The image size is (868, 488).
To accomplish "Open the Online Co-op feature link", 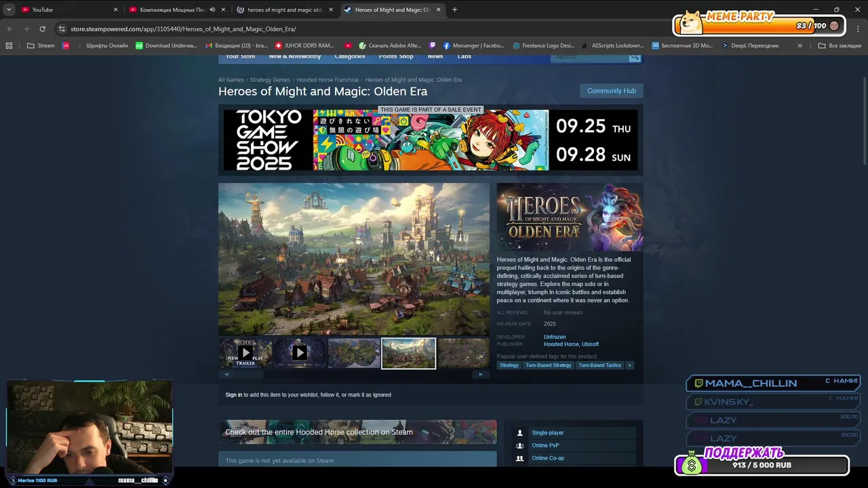I will click(548, 458).
